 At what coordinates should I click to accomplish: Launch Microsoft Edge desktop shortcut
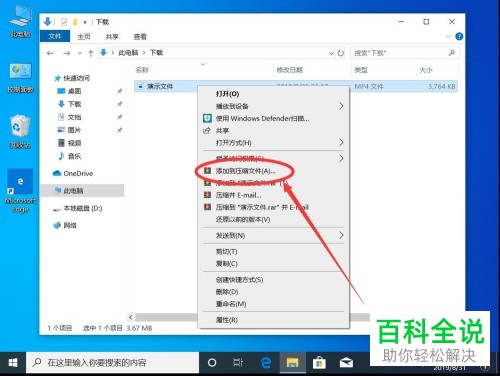(20, 191)
